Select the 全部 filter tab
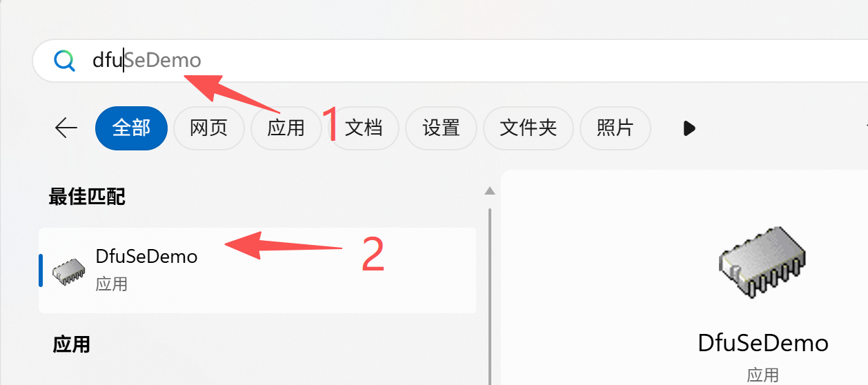Viewport: 868px width, 385px height. [x=131, y=128]
